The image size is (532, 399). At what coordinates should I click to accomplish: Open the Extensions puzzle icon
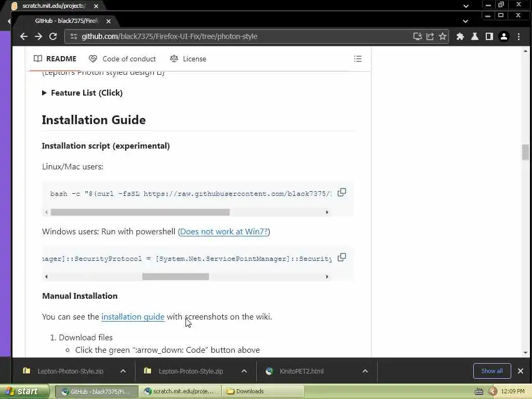click(460, 37)
